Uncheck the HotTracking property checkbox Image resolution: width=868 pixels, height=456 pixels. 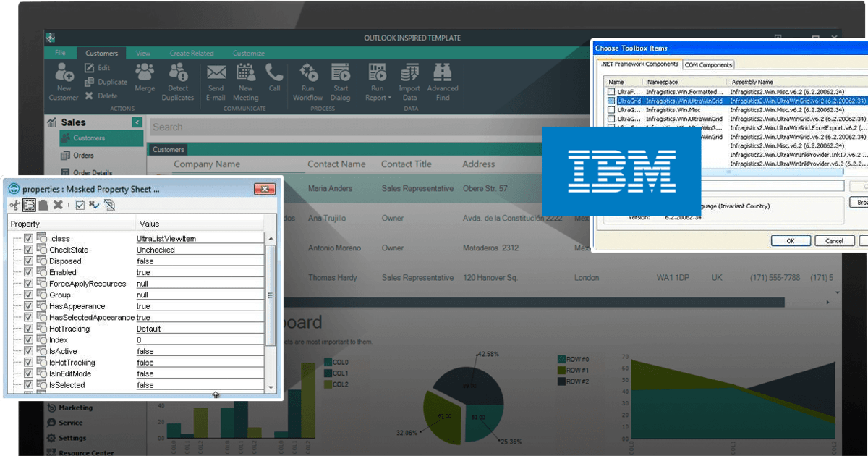(x=28, y=329)
